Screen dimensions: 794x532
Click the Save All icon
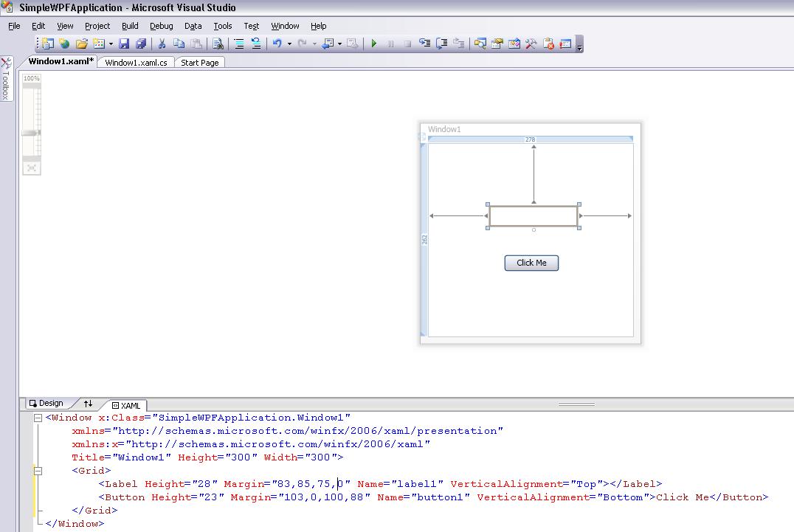(x=140, y=44)
